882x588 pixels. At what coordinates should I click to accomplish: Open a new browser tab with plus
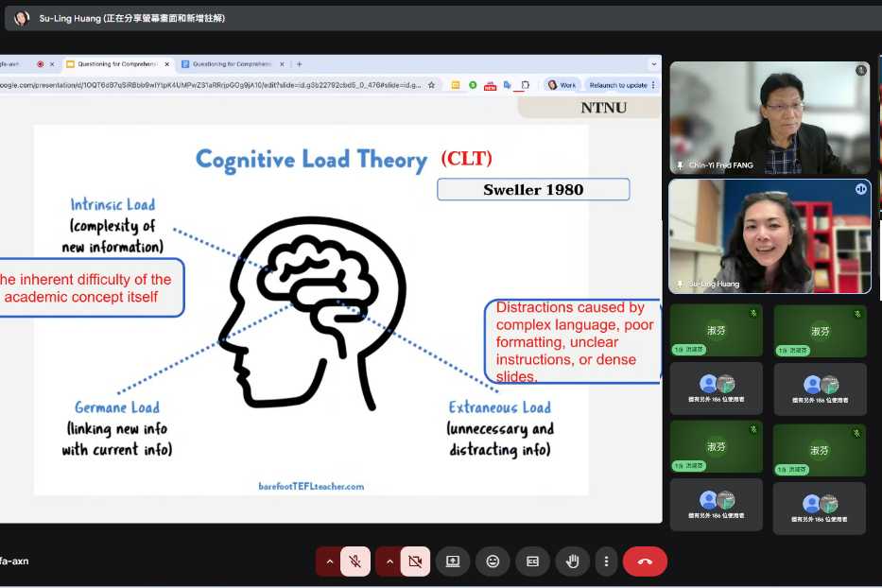(299, 64)
